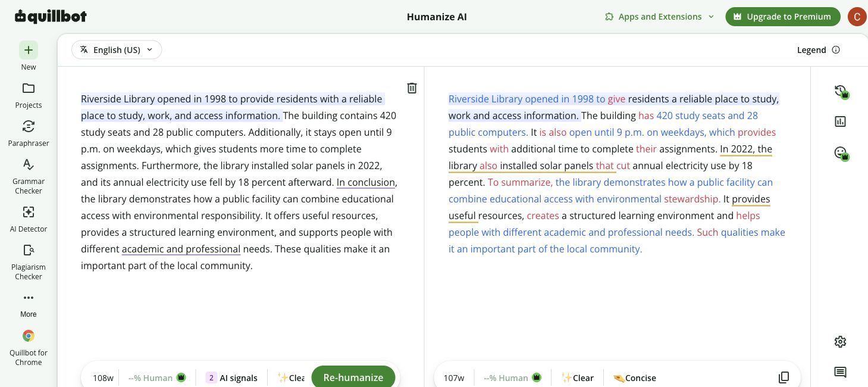Click the highlighted first sentence in output
This screenshot has width=868, height=387.
(x=613, y=107)
